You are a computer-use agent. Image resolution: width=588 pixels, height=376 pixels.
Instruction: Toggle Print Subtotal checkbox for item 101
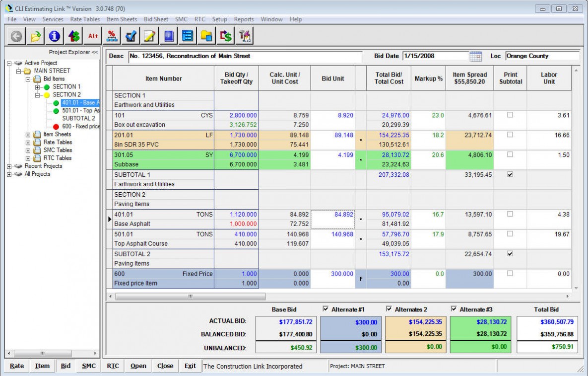point(510,115)
